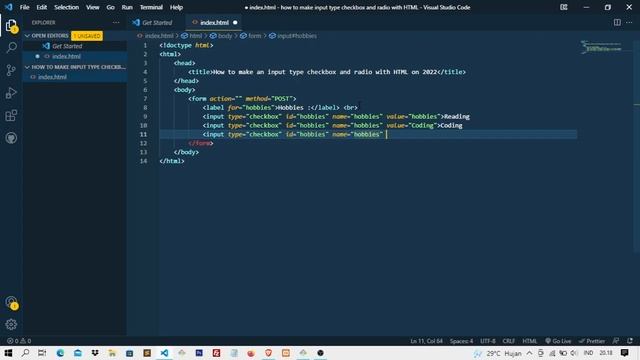The width and height of the screenshot is (640, 360).
Task: Open the Manage gear icon
Action: pyautogui.click(x=11, y=324)
